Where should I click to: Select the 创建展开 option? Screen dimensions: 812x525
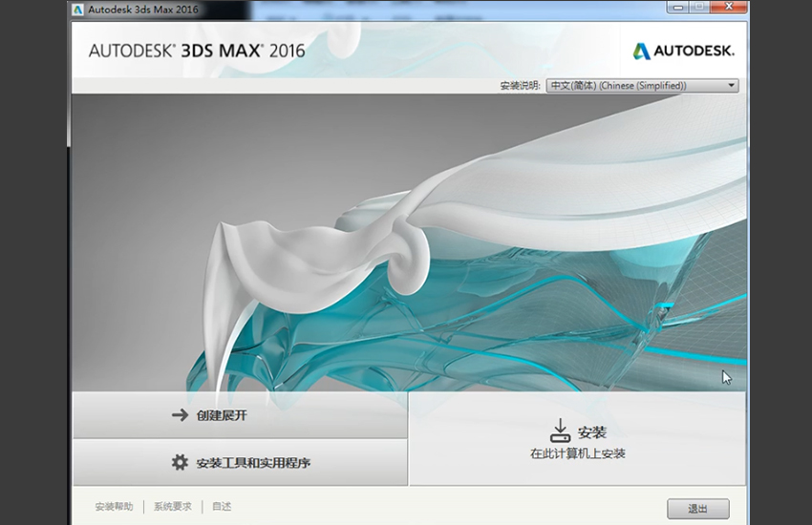click(x=241, y=415)
